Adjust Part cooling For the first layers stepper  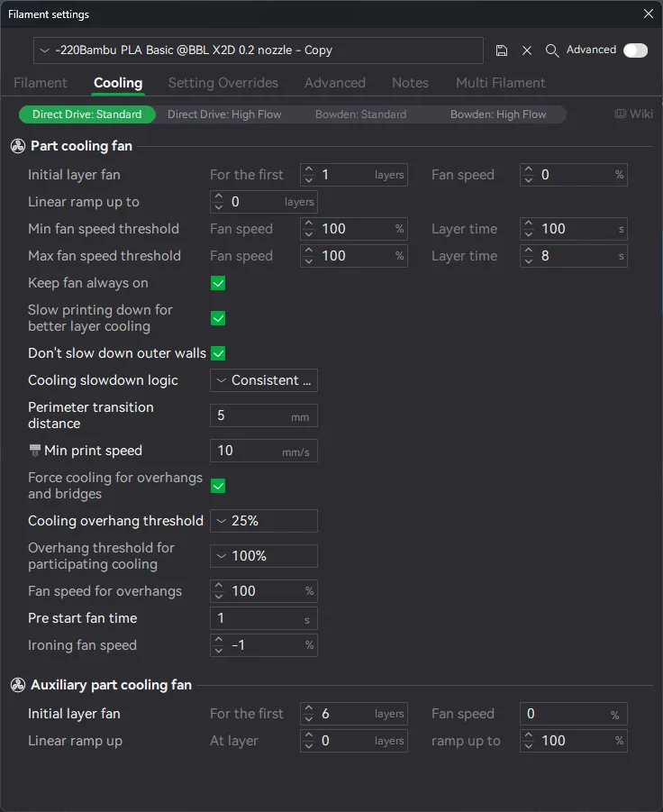(x=308, y=175)
